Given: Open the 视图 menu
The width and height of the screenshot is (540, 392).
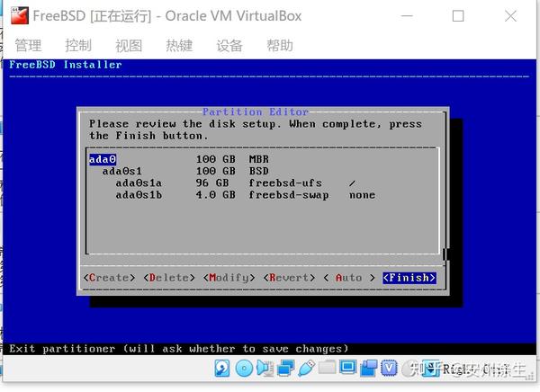Looking at the screenshot, I should [x=129, y=46].
